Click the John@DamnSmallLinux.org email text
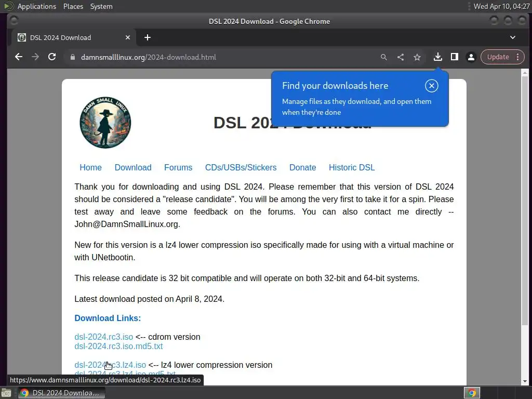 coord(126,224)
